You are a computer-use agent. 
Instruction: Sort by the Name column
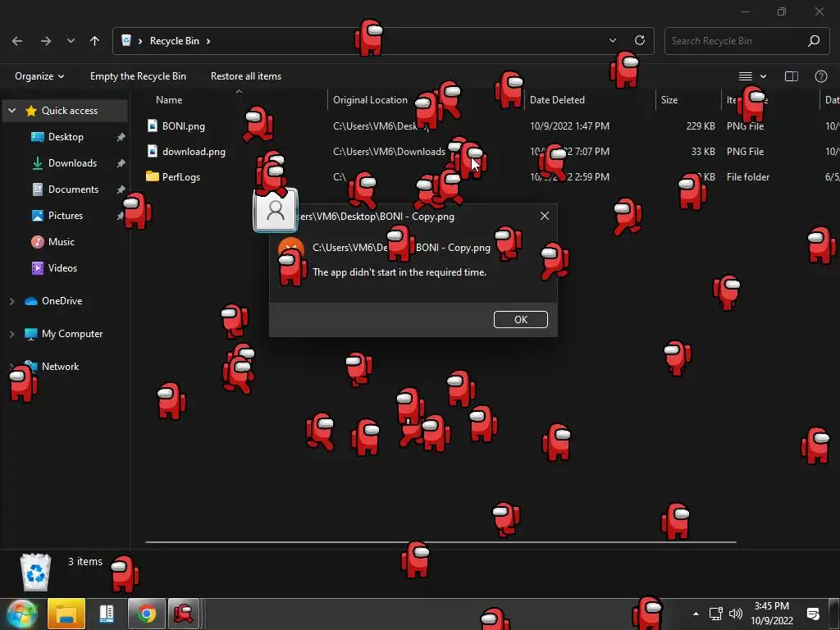[x=169, y=99]
